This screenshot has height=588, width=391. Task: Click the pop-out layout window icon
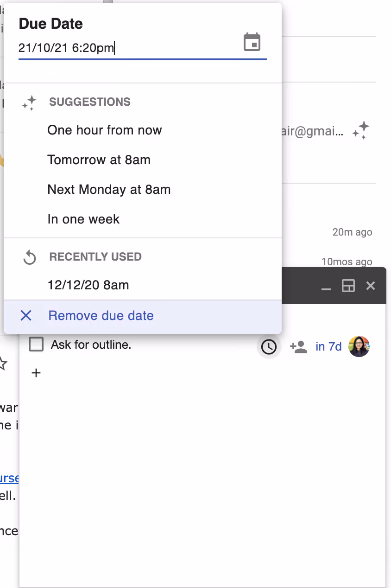[x=348, y=286]
